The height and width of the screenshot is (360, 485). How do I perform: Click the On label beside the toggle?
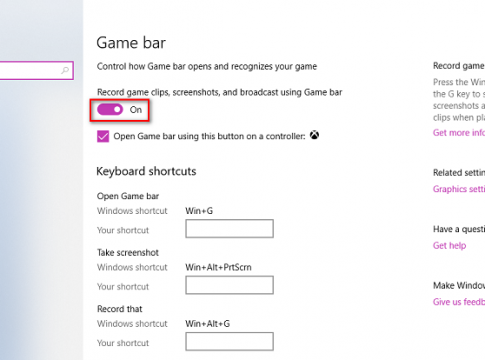coord(136,110)
